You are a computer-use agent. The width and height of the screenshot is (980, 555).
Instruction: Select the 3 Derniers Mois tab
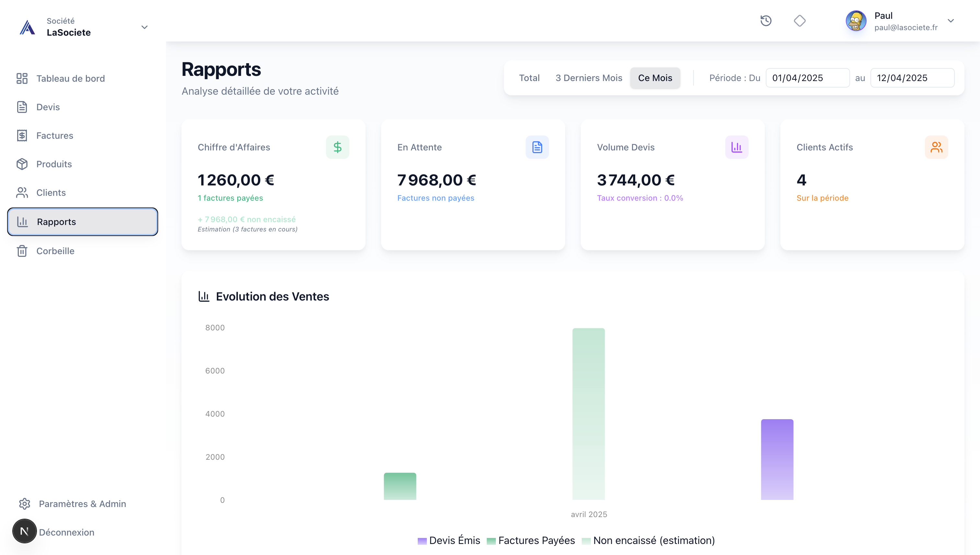coord(589,78)
